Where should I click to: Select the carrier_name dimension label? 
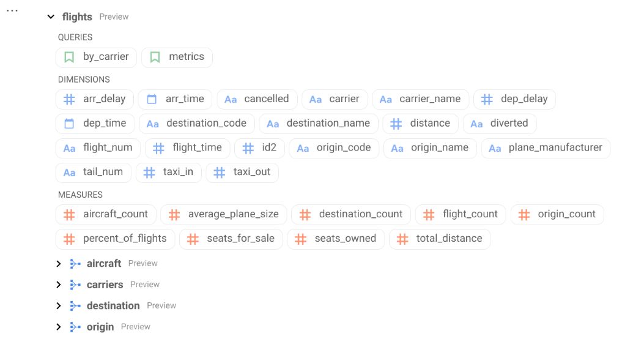point(430,99)
